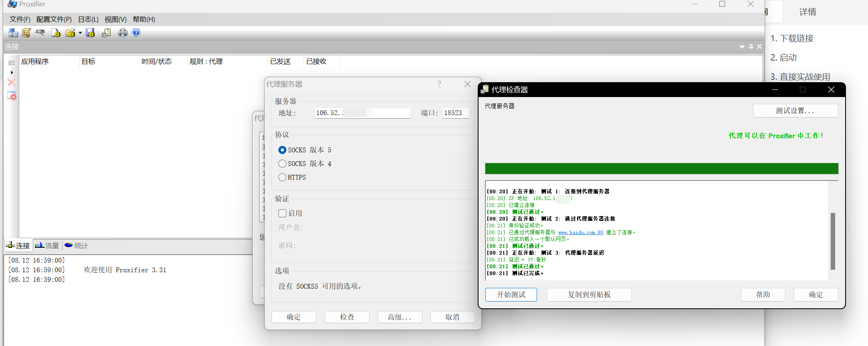The height and width of the screenshot is (346, 868).
Task: Click the 地址 address input field
Action: [363, 113]
